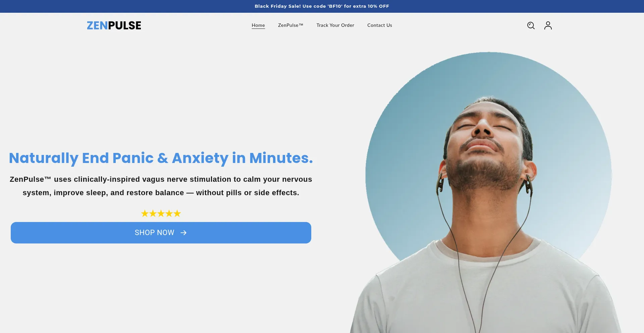
Task: Click the Black Friday Sale announcement bar
Action: click(x=322, y=6)
